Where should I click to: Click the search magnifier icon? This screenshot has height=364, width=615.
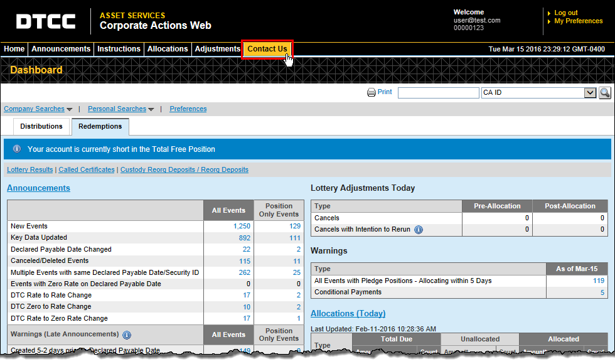pos(604,93)
